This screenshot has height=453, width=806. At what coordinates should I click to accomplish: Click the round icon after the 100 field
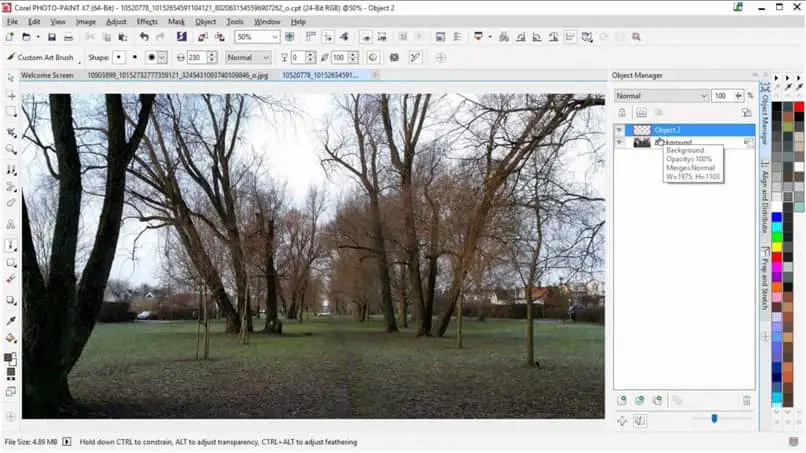pos(374,58)
